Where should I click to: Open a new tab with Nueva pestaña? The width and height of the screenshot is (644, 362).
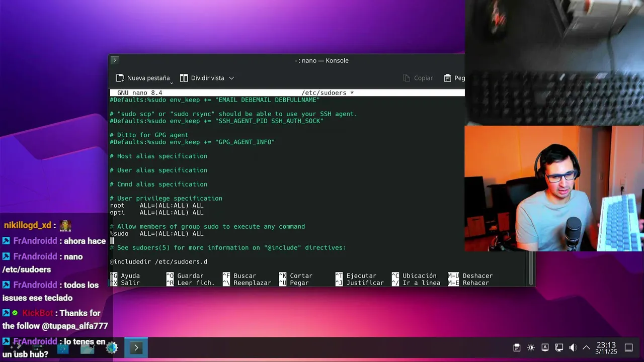[142, 78]
